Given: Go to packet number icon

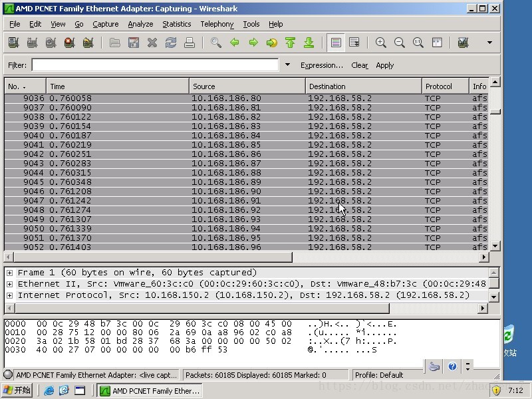Looking at the screenshot, I should point(272,43).
